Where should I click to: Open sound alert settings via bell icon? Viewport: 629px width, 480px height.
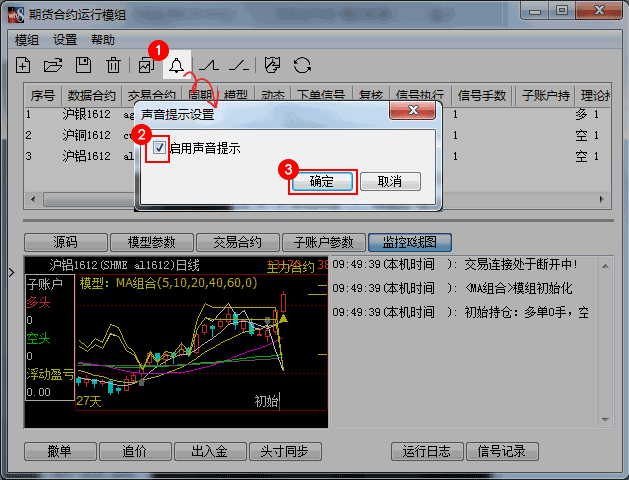point(177,66)
